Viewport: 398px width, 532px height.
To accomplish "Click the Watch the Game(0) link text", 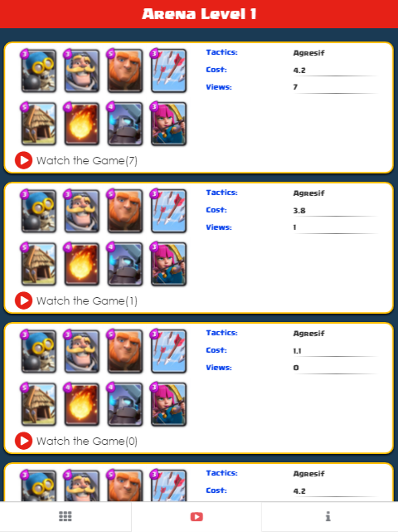I will pyautogui.click(x=87, y=441).
